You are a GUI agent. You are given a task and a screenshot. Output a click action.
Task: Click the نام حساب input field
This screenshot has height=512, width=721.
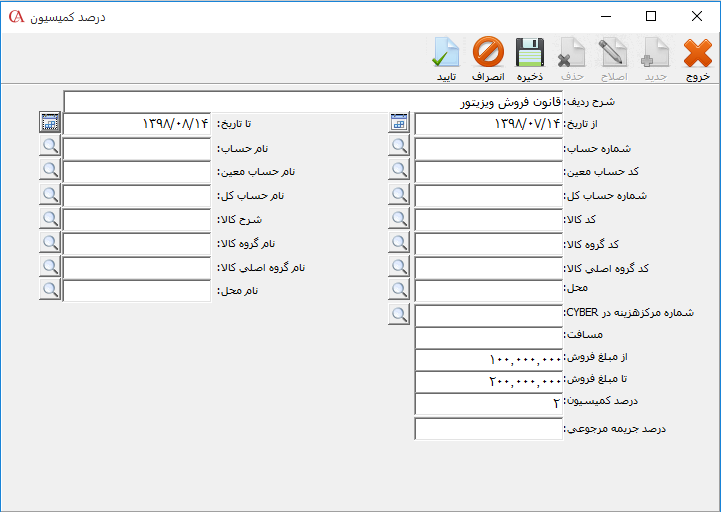coord(137,149)
